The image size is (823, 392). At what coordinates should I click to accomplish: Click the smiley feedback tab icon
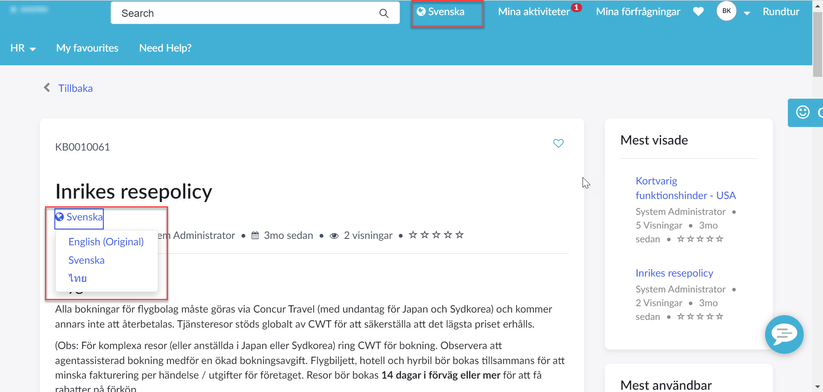pyautogui.click(x=803, y=112)
